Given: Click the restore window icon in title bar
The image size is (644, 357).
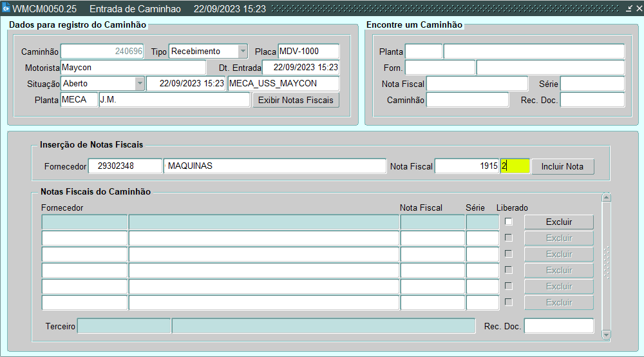Looking at the screenshot, I should [x=629, y=8].
